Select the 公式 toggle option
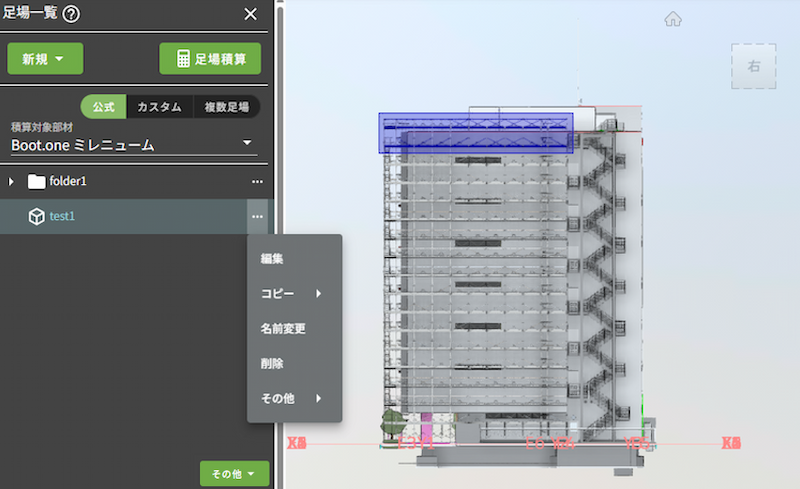800x489 pixels. pyautogui.click(x=104, y=107)
